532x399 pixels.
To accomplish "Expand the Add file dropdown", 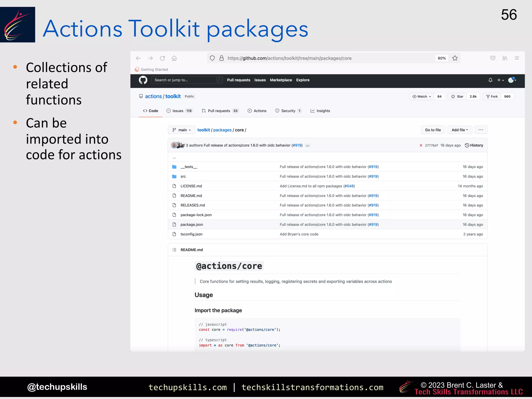I will [x=460, y=130].
